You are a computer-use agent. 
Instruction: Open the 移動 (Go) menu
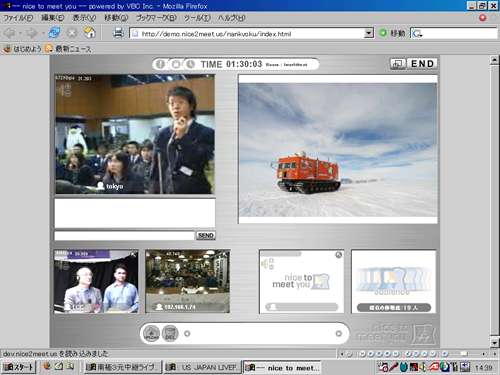(116, 18)
